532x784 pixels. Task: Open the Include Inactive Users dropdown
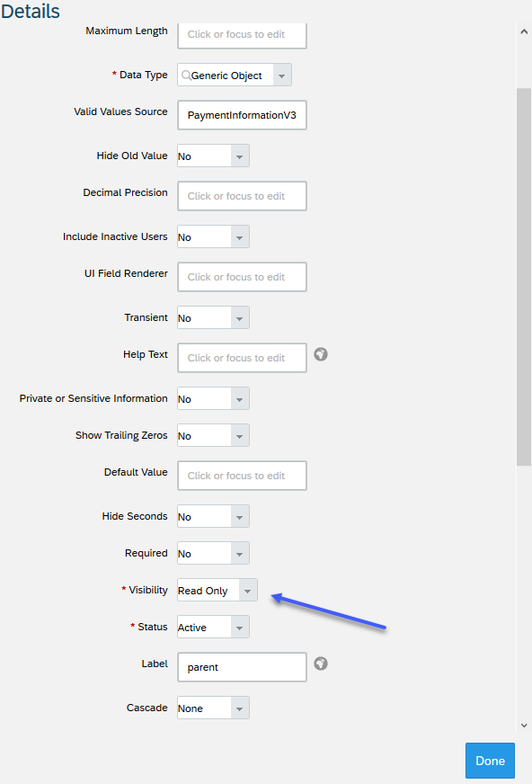[213, 236]
